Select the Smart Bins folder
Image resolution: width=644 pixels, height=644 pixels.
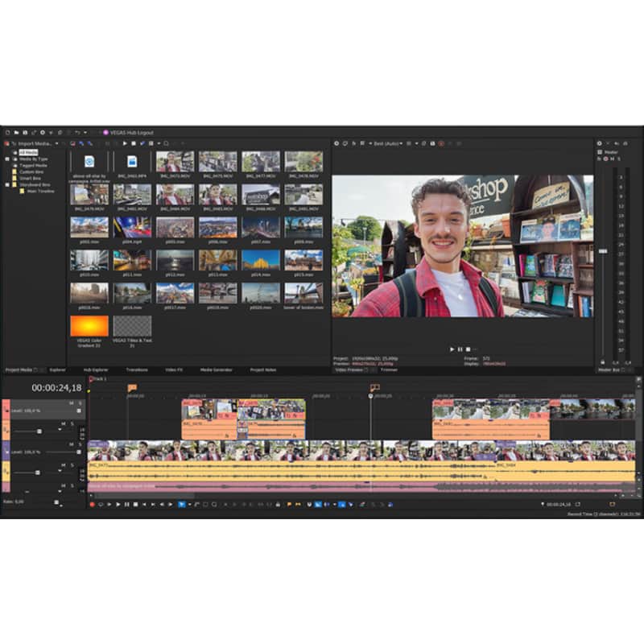30,178
